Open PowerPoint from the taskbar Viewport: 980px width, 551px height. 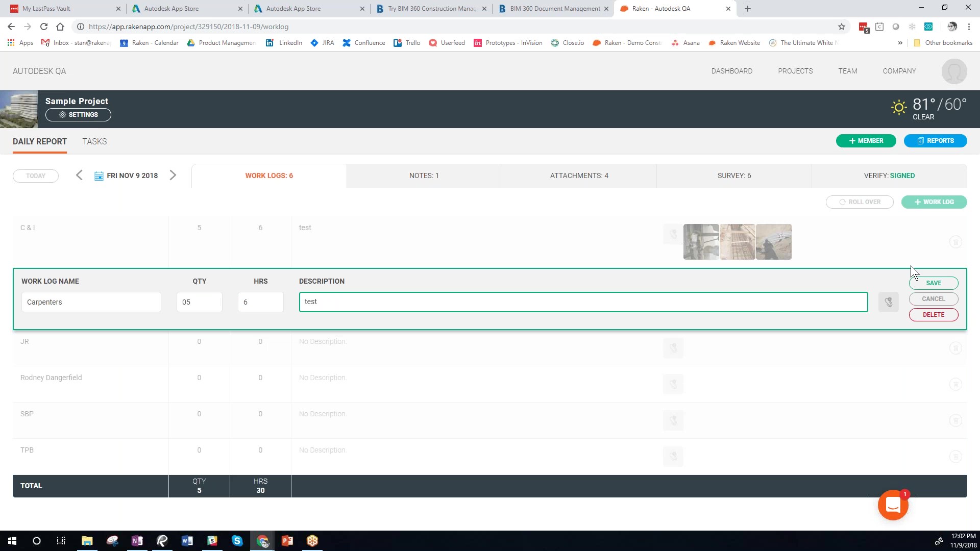coord(287,541)
